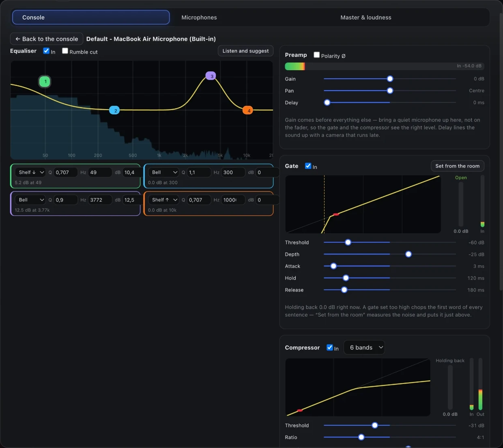Adjust the Gate Threshold slider

[x=390, y=242]
